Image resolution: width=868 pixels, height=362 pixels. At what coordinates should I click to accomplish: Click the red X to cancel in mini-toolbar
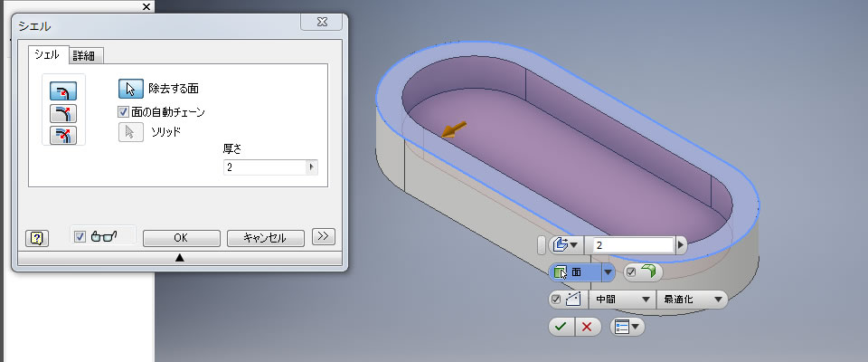(588, 327)
